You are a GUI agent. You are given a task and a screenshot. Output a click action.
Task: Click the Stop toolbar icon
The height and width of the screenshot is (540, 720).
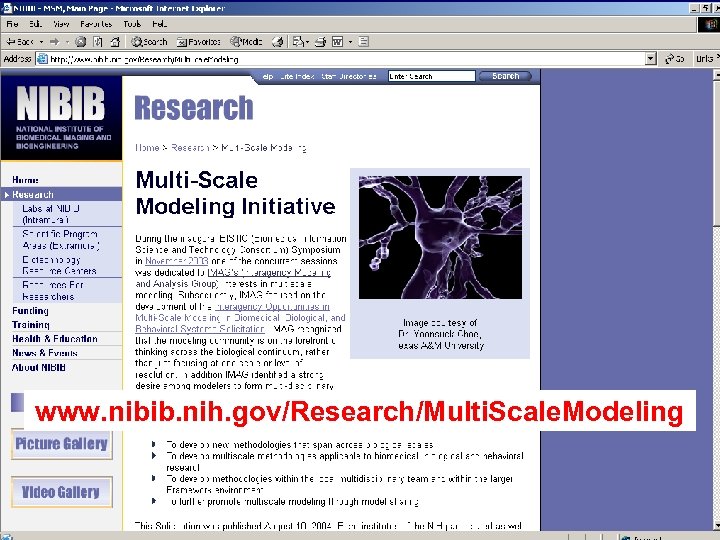coord(80,42)
